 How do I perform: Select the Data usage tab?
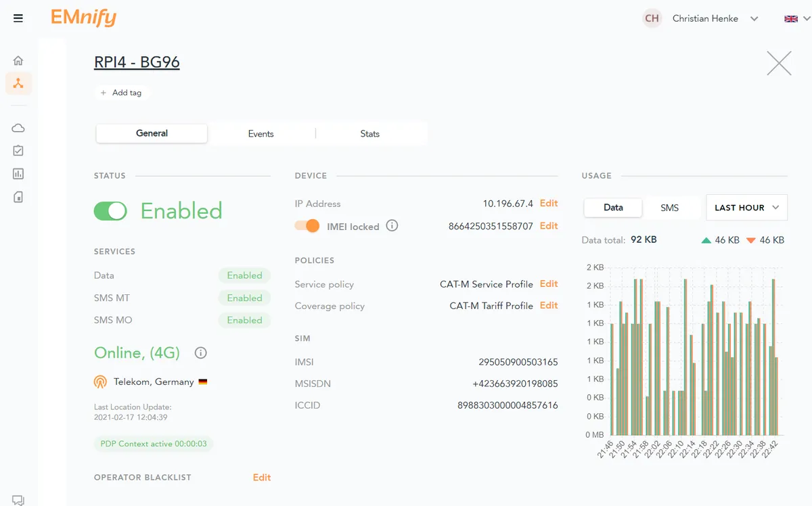coord(613,208)
